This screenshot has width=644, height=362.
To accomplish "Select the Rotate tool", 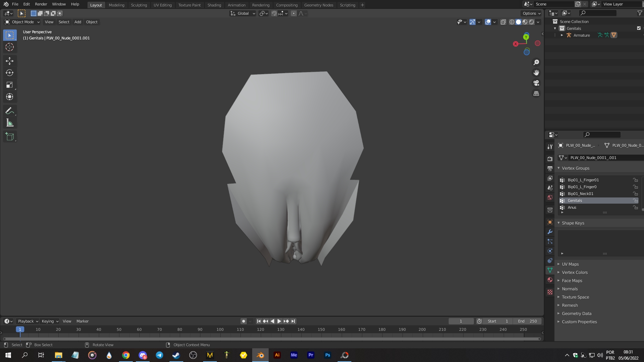I will 10,73.
